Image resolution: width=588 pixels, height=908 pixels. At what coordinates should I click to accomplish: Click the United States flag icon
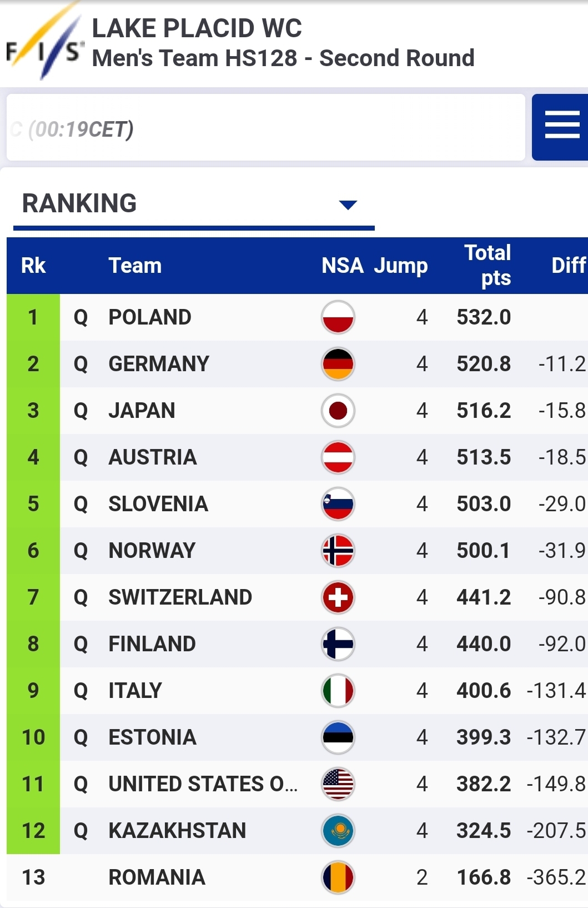(338, 784)
